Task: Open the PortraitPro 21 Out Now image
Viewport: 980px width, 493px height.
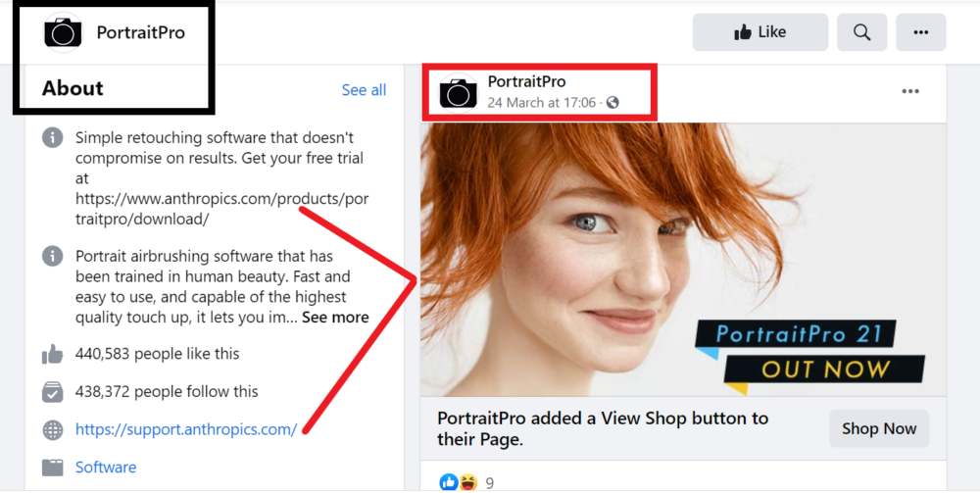Action: [683, 260]
